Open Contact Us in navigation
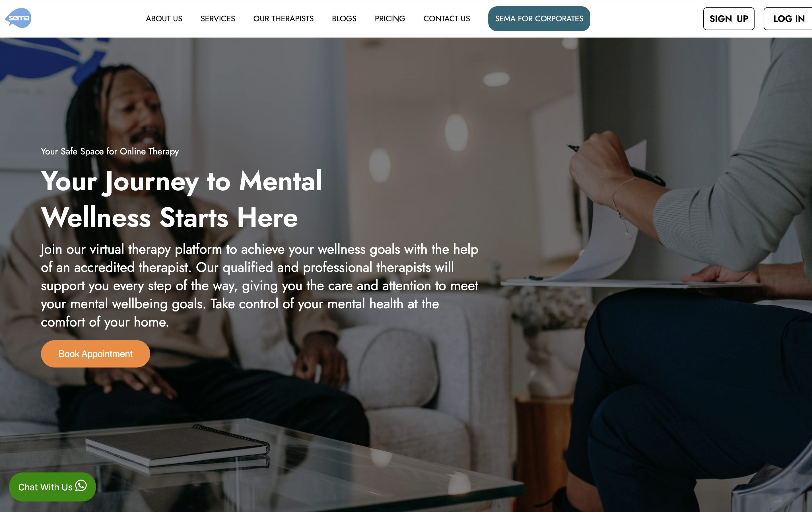The width and height of the screenshot is (812, 512). click(x=446, y=18)
